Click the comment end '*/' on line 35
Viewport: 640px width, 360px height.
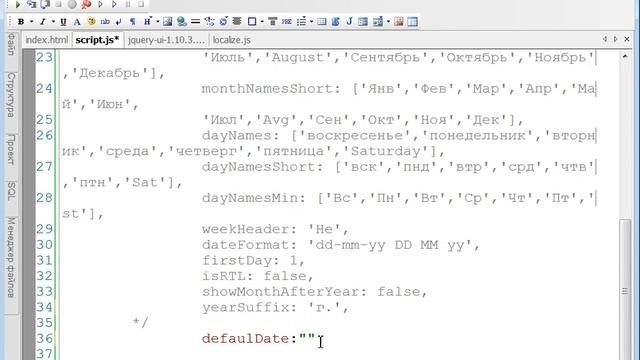pyautogui.click(x=140, y=322)
